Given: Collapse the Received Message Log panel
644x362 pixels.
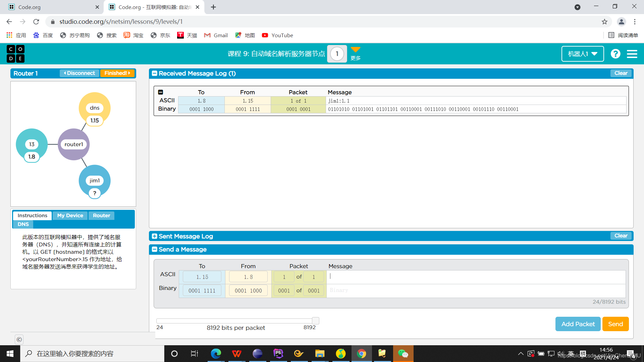Looking at the screenshot, I should (155, 73).
